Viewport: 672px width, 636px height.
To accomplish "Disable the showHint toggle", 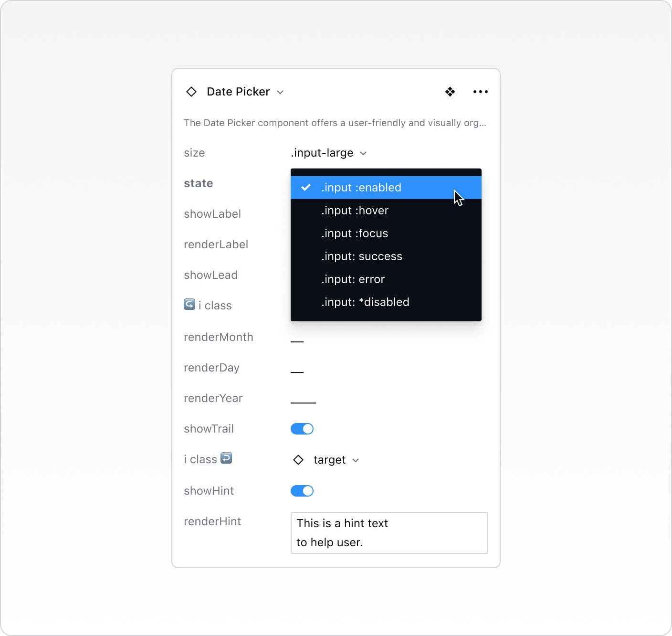I will pyautogui.click(x=302, y=491).
